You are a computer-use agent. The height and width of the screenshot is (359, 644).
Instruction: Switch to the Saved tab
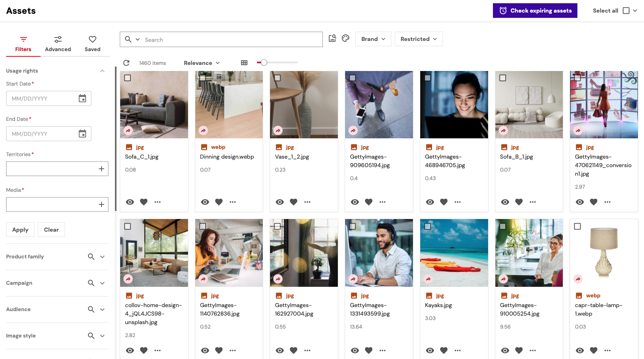[x=93, y=44]
